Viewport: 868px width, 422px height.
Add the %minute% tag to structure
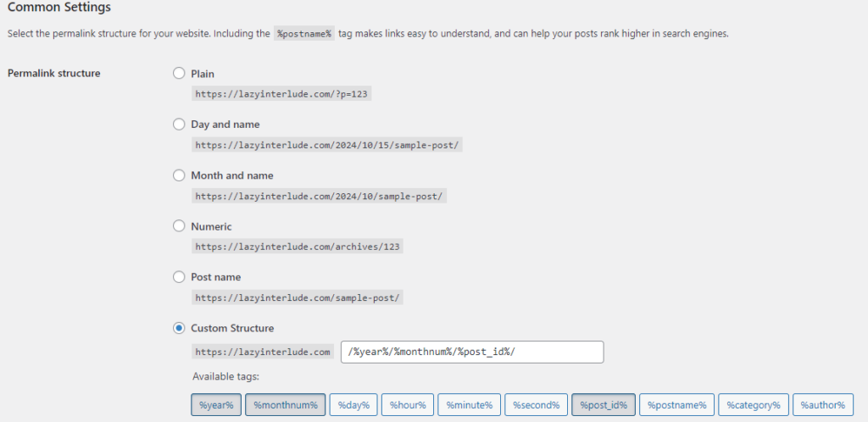coord(470,405)
